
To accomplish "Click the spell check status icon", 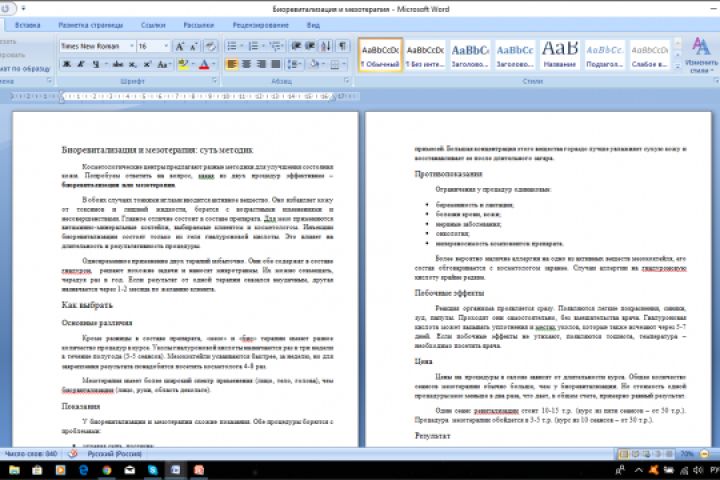I will pos(73,454).
